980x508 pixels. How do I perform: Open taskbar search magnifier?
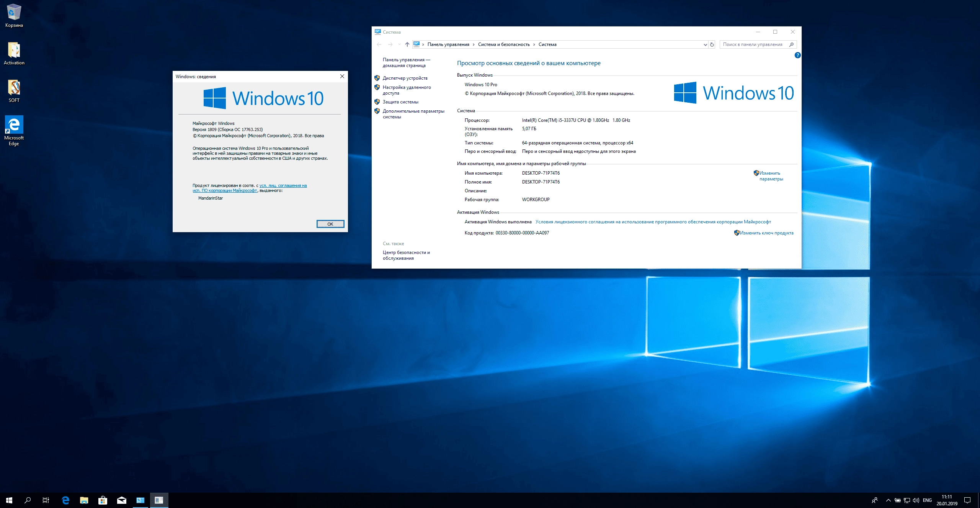(28, 500)
